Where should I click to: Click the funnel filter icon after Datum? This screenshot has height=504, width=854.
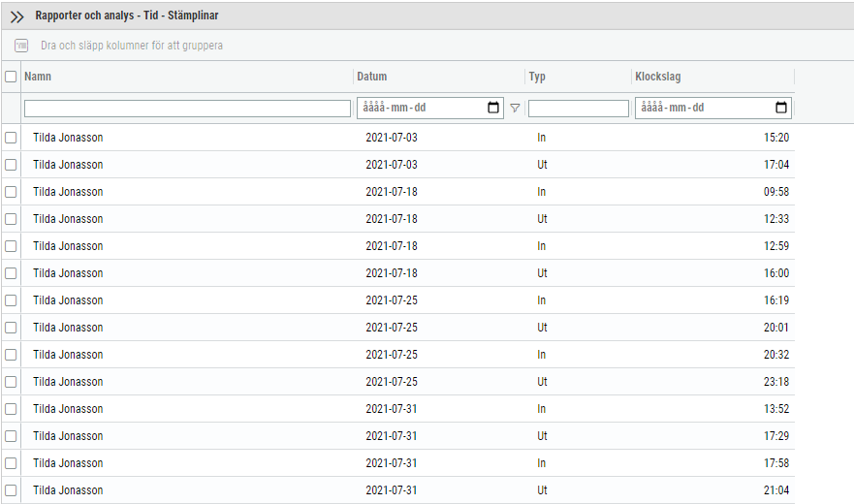click(x=515, y=108)
